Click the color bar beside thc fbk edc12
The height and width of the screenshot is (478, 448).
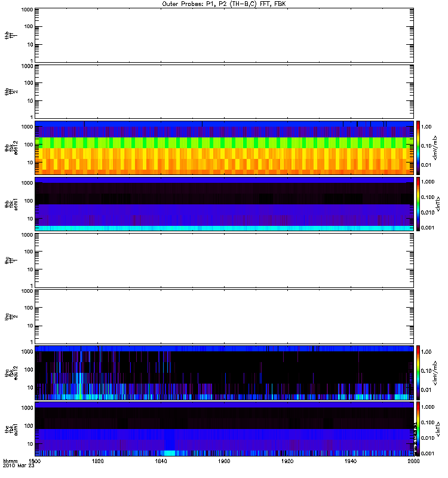[418, 372]
